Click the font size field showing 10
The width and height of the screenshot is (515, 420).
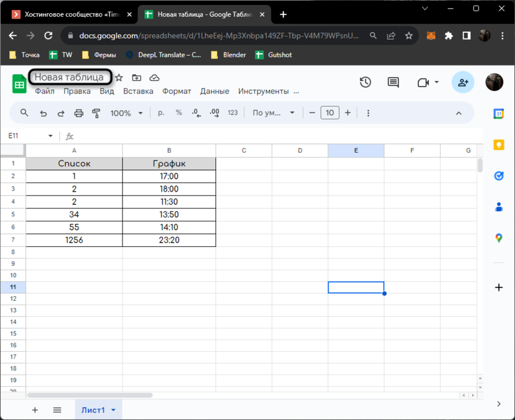(x=330, y=113)
